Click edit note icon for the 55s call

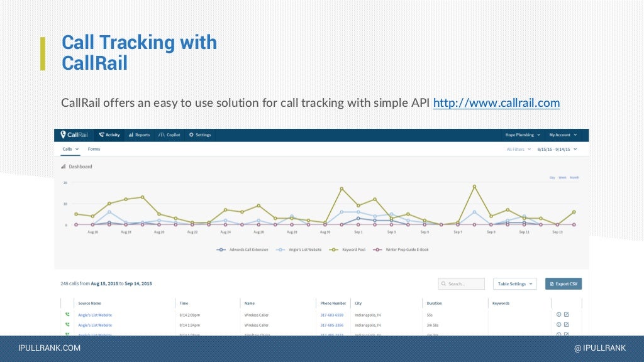click(x=567, y=314)
